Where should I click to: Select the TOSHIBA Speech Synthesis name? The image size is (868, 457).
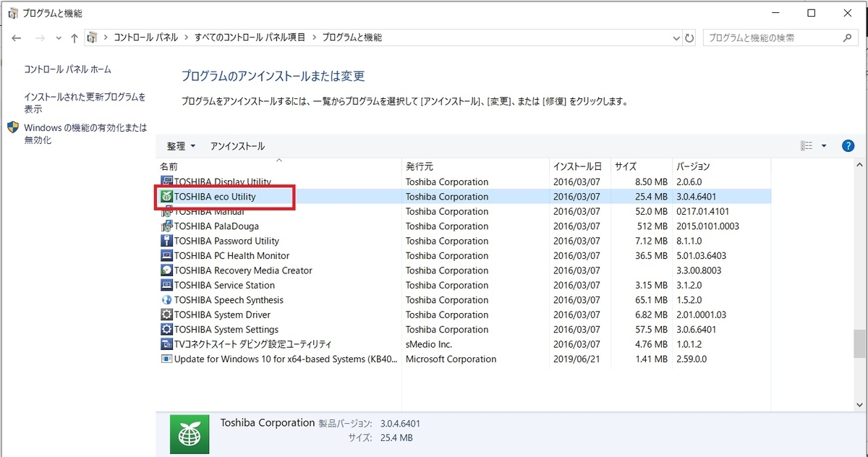[229, 300]
